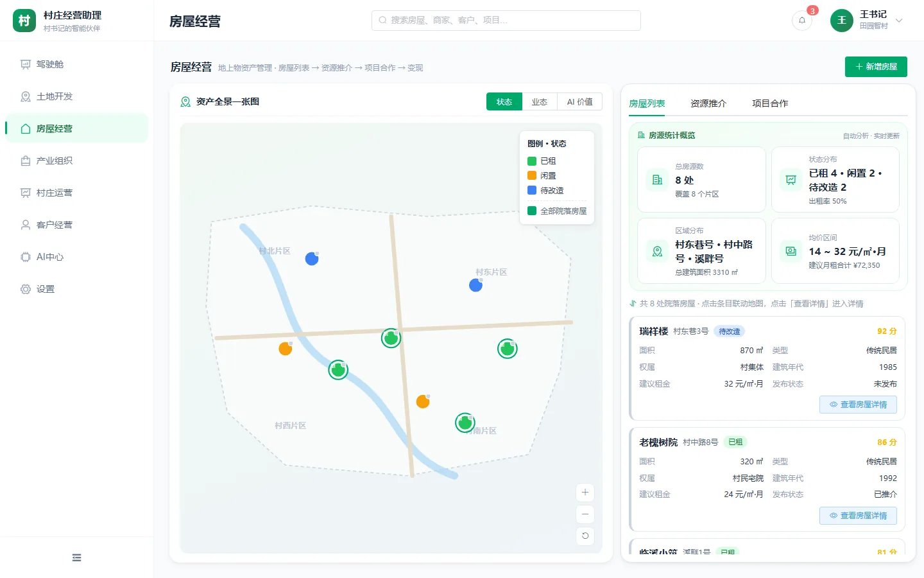The height and width of the screenshot is (578, 924).
Task: Click the 老槐树院 listing title
Action: pyautogui.click(x=658, y=442)
